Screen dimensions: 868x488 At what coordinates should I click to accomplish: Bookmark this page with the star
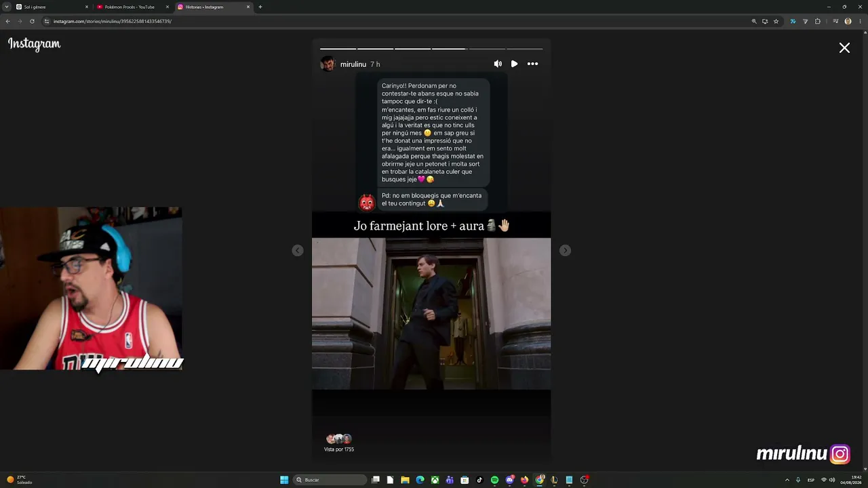tap(776, 21)
